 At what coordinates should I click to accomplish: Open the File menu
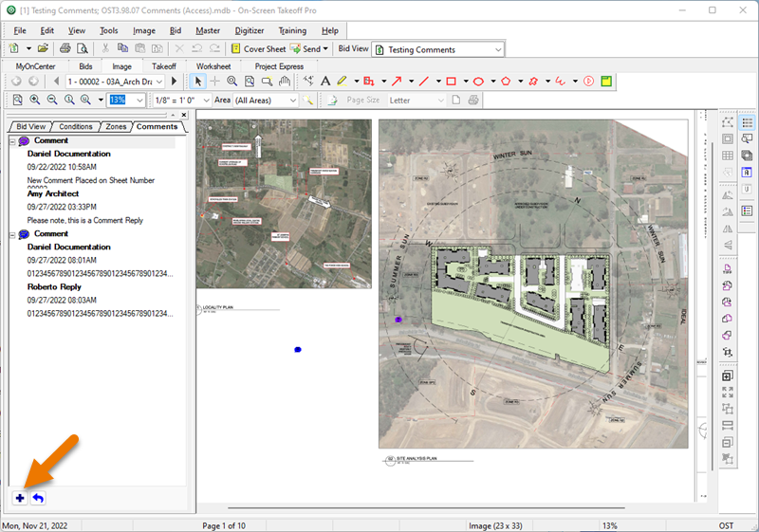(20, 30)
